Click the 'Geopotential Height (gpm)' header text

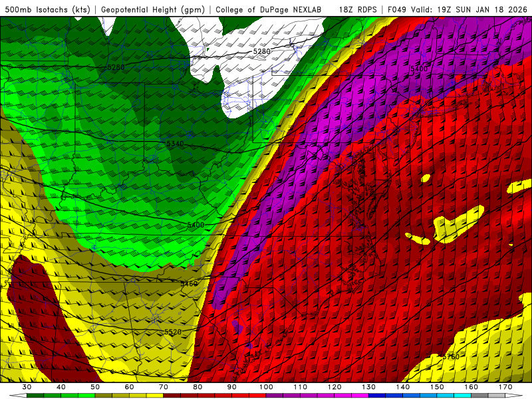(153, 9)
